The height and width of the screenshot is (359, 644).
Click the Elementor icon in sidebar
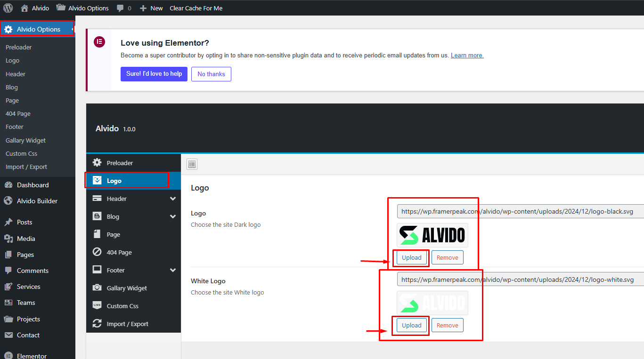8,356
